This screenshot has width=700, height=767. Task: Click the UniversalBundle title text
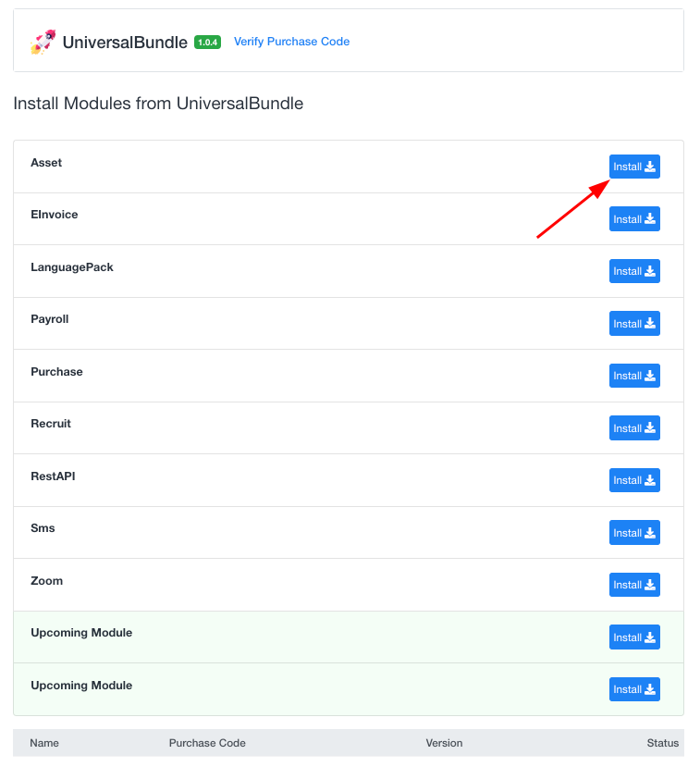click(x=125, y=43)
